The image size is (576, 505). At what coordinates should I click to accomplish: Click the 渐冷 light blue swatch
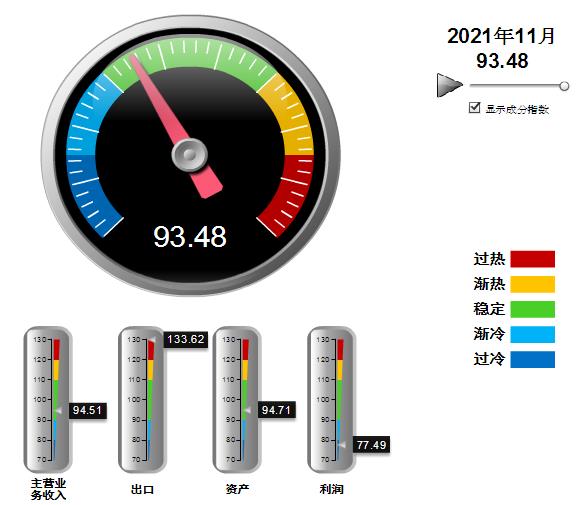click(532, 334)
